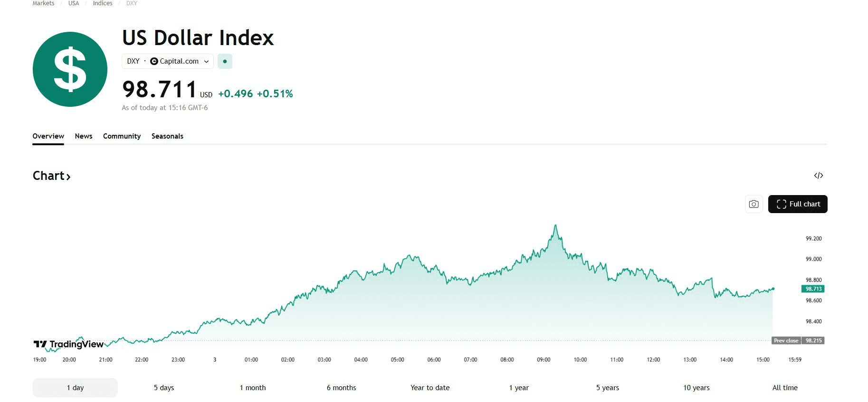The image size is (868, 402).
Task: Click the green dollar sign logo
Action: [70, 69]
